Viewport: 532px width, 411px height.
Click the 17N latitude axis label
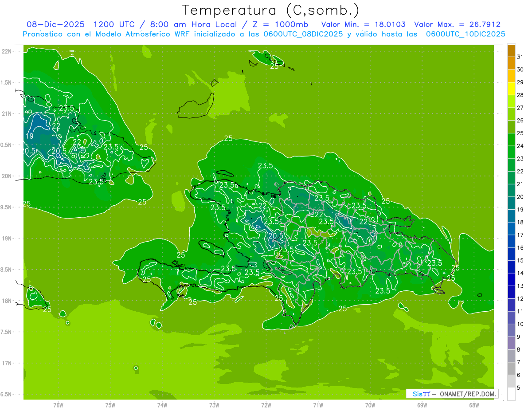[x=8, y=363]
